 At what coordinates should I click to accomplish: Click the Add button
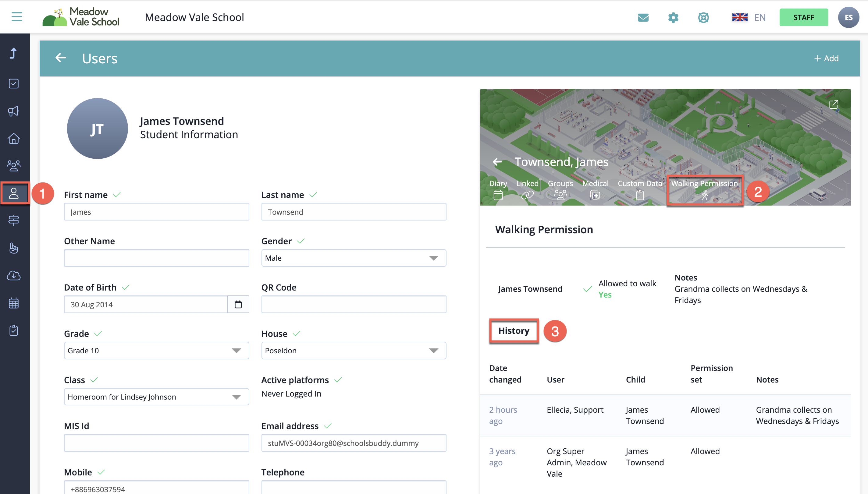[x=826, y=58]
